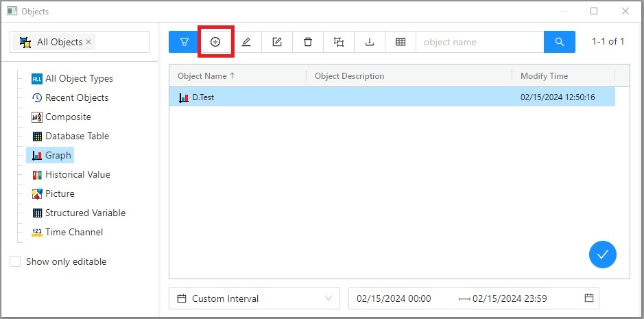Open calendar picker in date range field
This screenshot has height=319, width=644.
coord(588,298)
